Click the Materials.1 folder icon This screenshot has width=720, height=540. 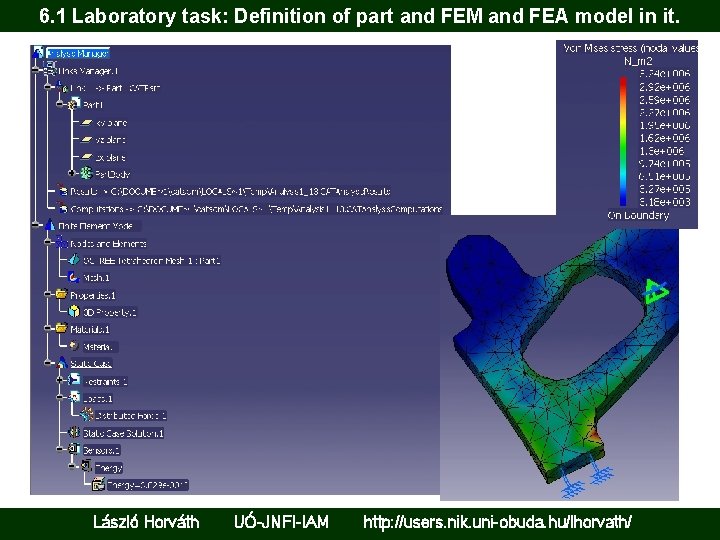tap(62, 328)
